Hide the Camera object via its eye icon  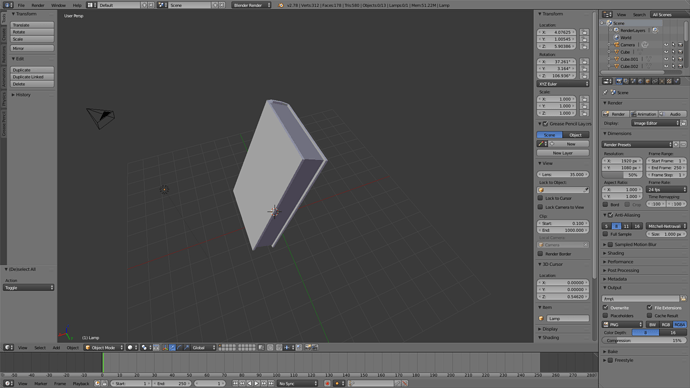coord(666,45)
